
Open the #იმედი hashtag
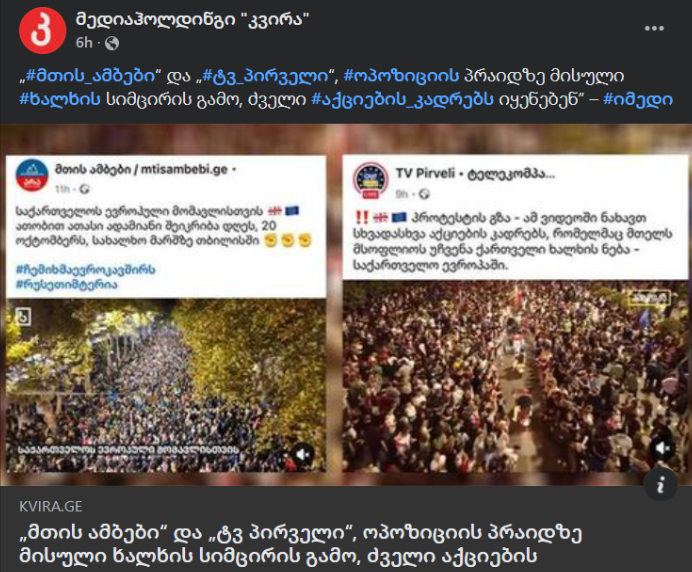[x=638, y=99]
